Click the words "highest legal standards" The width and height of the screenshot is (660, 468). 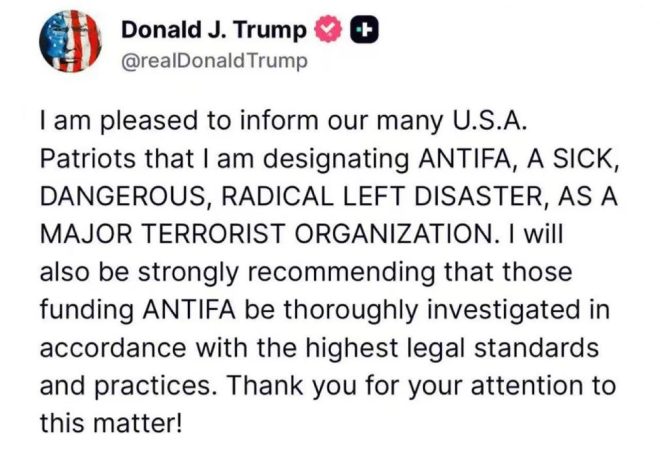tap(452, 349)
